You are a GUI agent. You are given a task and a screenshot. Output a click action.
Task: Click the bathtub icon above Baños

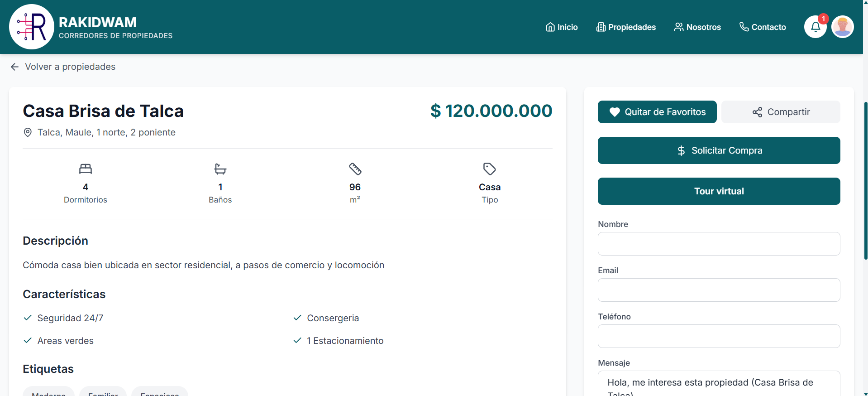coord(220,169)
